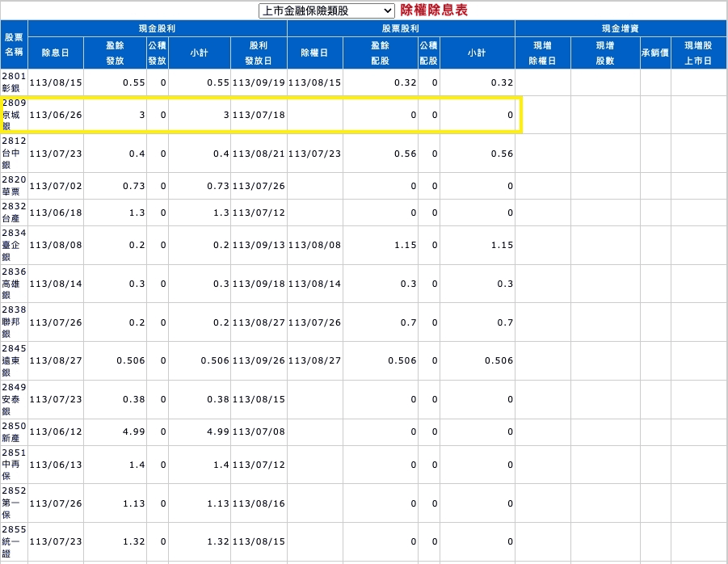The image size is (728, 564).
Task: Select stock 2852 第一保 name cell
Action: click(14, 503)
